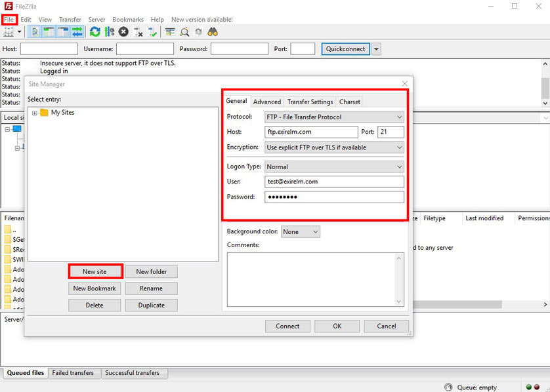Click the Cancel current operation icon

tap(123, 32)
